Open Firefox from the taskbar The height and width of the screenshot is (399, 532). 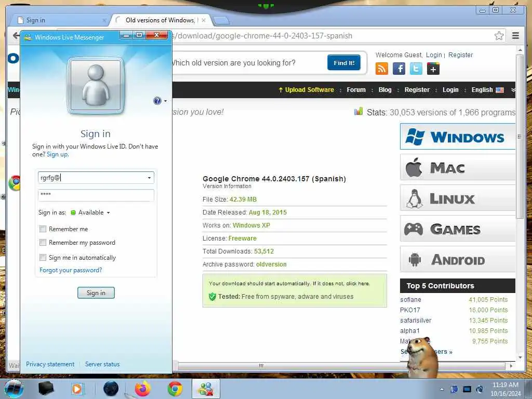143,389
